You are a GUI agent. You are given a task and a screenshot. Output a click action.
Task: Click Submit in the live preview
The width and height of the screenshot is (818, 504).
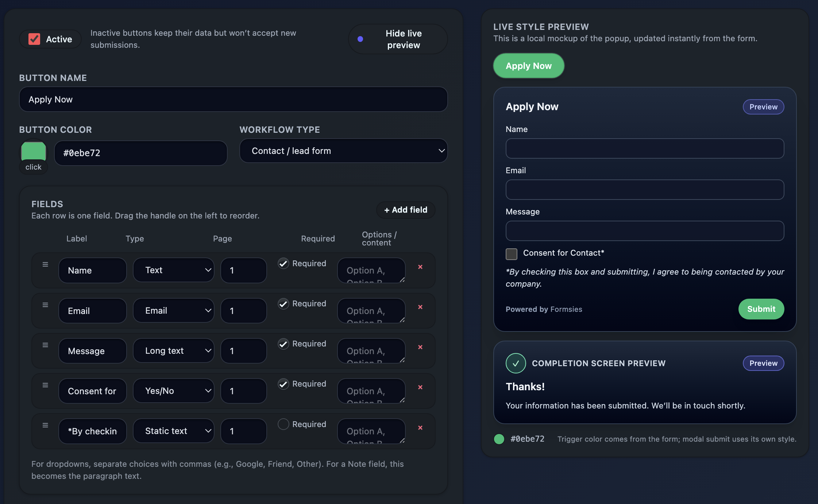click(x=760, y=309)
